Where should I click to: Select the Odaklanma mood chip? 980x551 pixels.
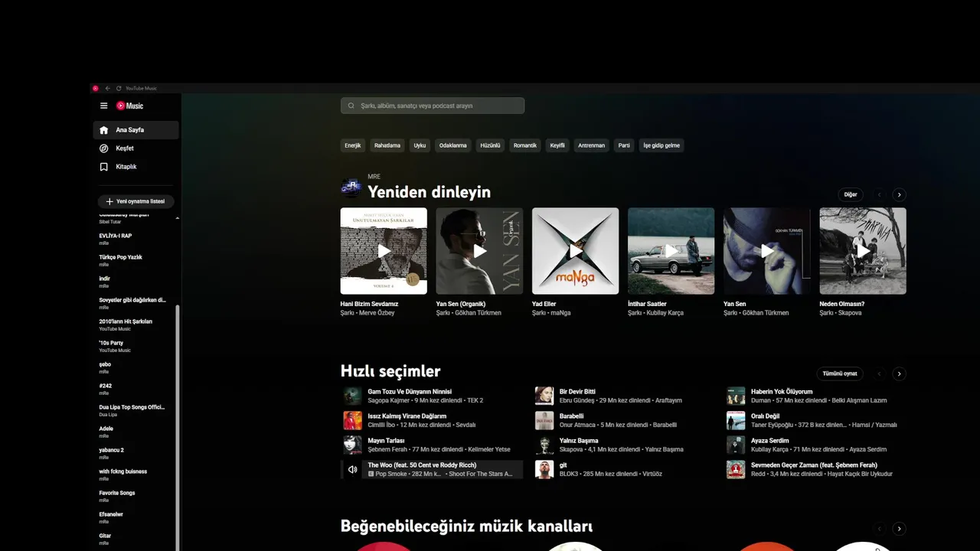[x=452, y=145]
